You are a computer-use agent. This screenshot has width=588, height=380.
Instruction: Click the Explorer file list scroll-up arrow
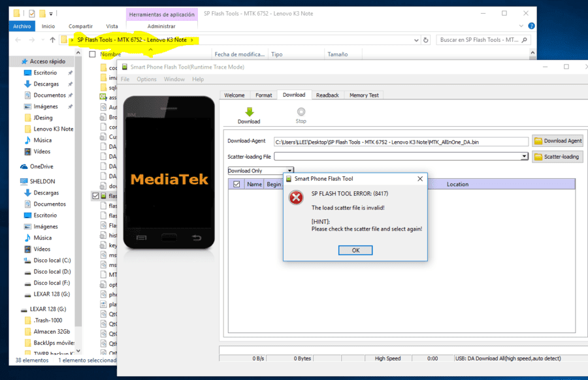click(532, 54)
